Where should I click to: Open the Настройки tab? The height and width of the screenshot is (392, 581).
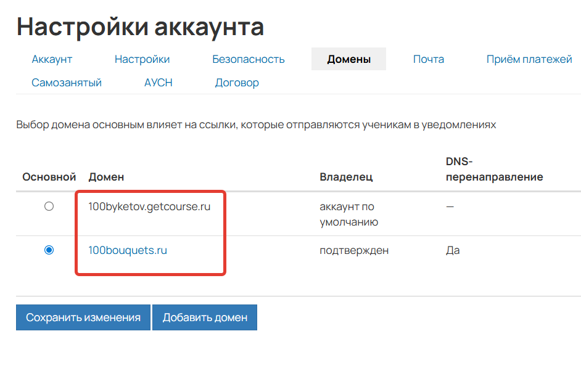[142, 59]
